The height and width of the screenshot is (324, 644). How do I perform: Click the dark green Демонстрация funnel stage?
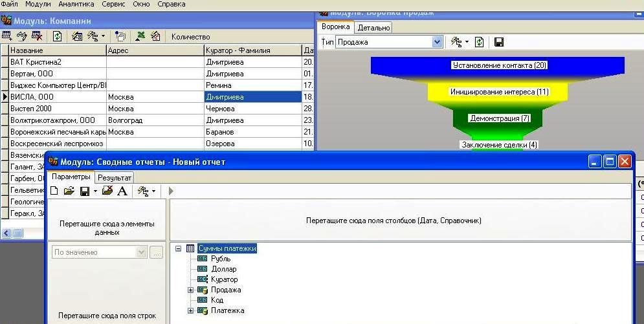click(x=498, y=118)
